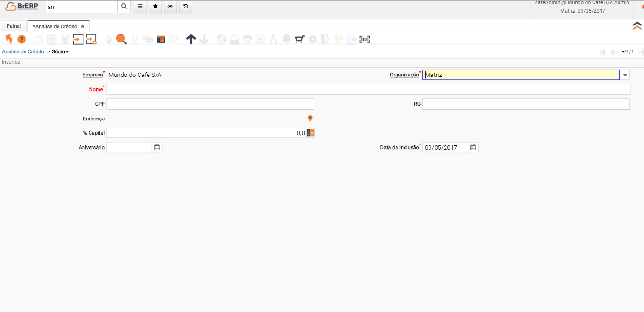Click into the Nome input field
644x312 pixels.
coord(368,90)
